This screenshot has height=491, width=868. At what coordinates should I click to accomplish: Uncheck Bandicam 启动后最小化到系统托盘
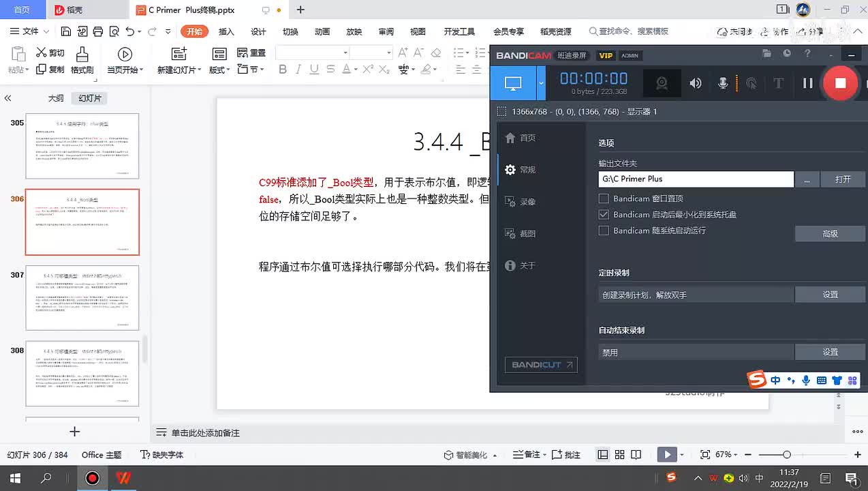pos(604,214)
